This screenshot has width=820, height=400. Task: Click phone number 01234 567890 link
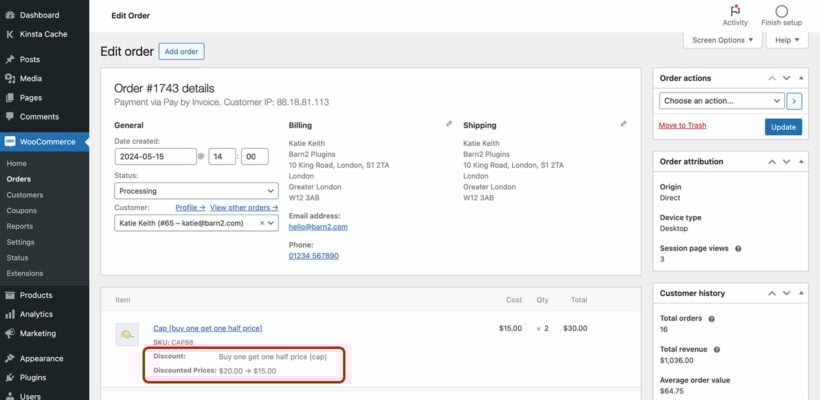(x=314, y=256)
